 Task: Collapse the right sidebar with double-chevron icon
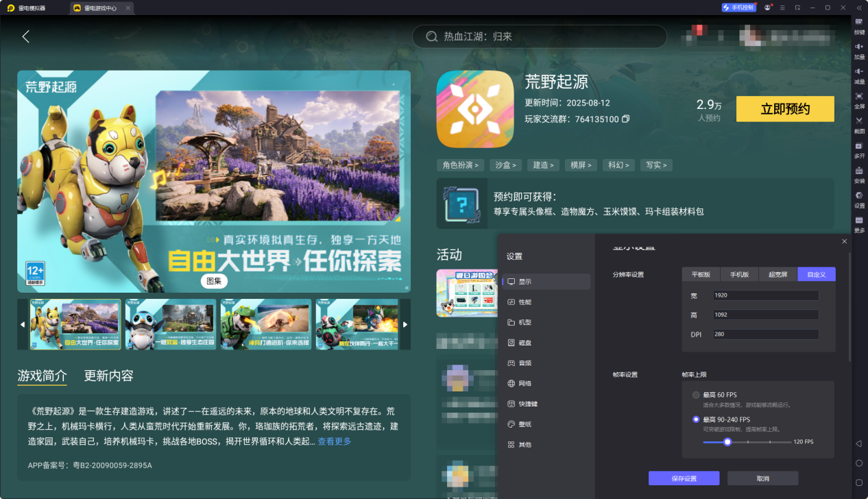pyautogui.click(x=858, y=8)
